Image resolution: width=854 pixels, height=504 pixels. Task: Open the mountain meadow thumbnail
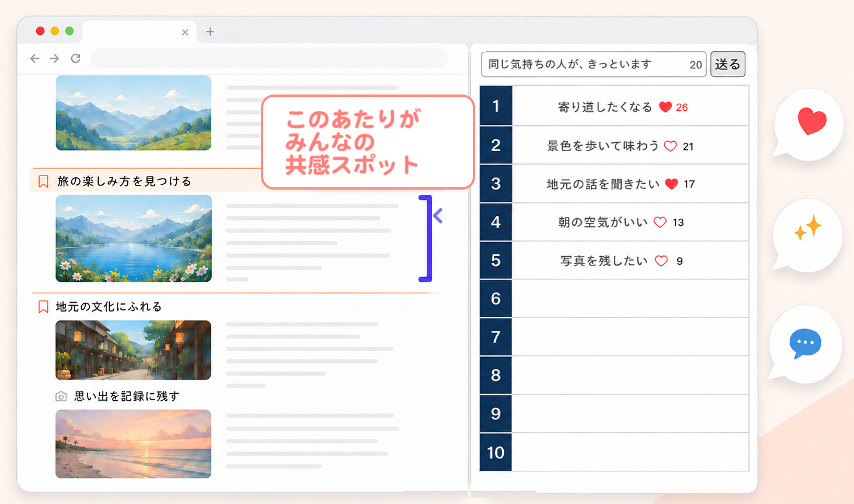134,113
